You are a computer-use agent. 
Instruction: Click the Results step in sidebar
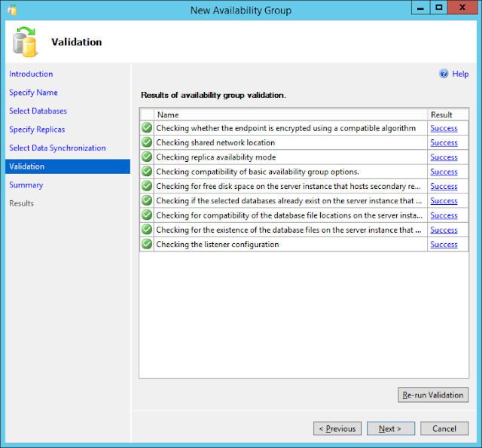(22, 203)
